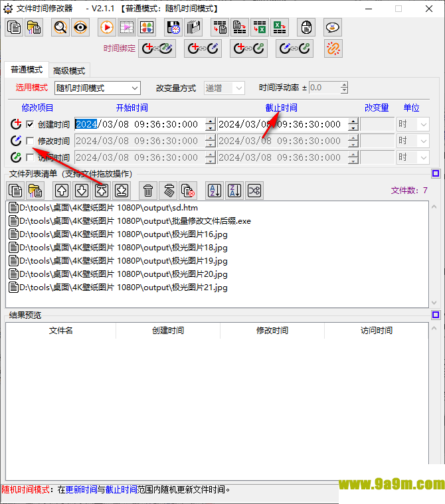The height and width of the screenshot is (504, 445).
Task: Switch to the 高级模式 tab
Action: pos(69,70)
